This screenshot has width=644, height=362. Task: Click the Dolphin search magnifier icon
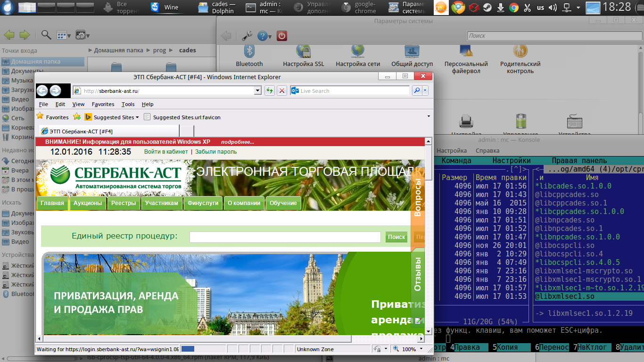(46, 34)
